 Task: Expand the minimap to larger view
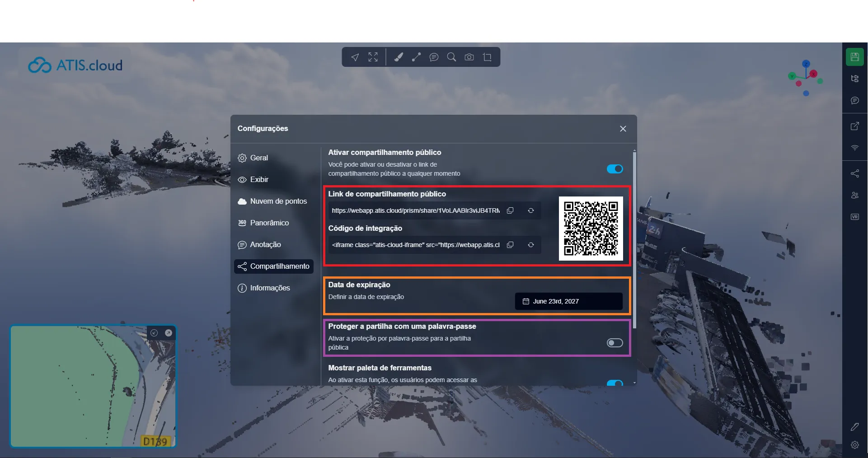pos(169,333)
